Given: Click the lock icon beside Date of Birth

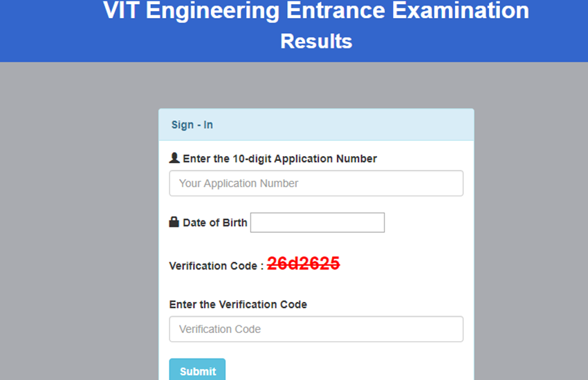Looking at the screenshot, I should point(174,222).
